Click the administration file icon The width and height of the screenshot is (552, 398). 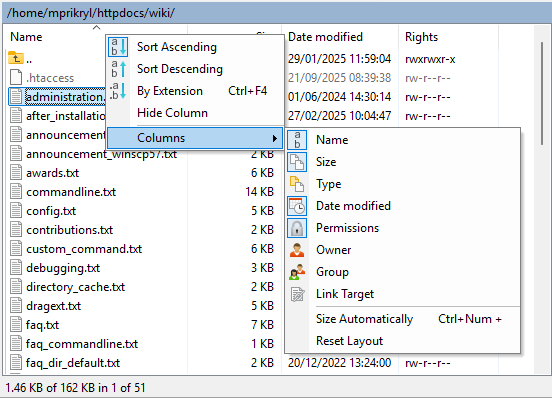pyautogui.click(x=16, y=96)
